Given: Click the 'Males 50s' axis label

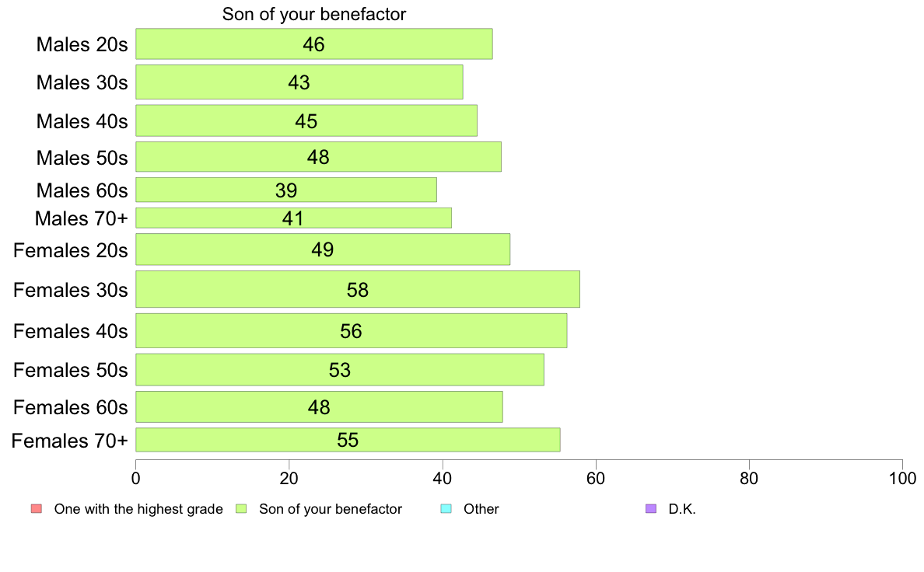Looking at the screenshot, I should click(82, 157).
